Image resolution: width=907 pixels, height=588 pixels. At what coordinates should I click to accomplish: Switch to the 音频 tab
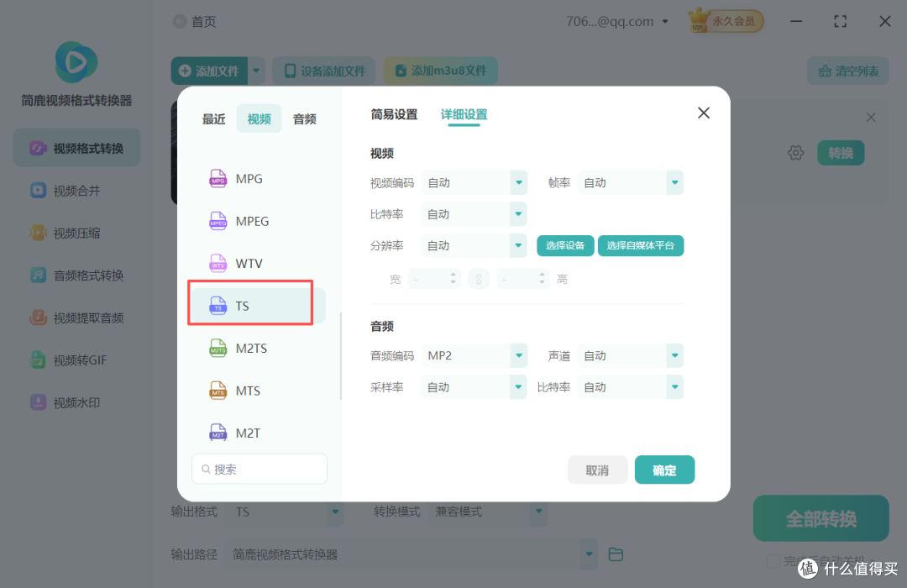point(304,118)
